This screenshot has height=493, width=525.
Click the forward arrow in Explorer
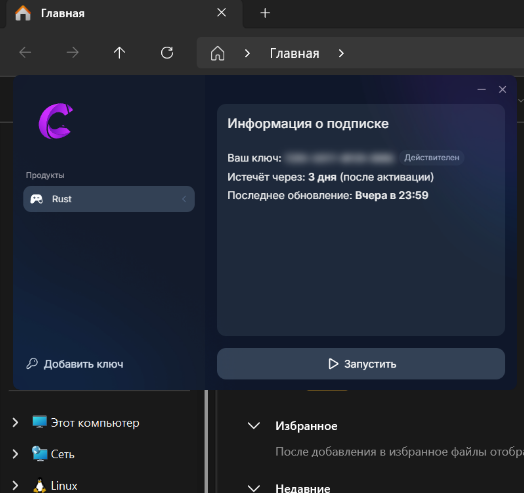tap(72, 53)
